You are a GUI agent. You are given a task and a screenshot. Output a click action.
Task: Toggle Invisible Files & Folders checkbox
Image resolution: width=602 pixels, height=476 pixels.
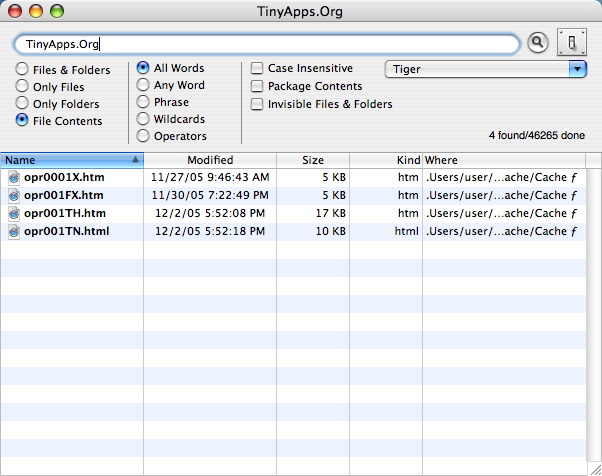pyautogui.click(x=258, y=104)
